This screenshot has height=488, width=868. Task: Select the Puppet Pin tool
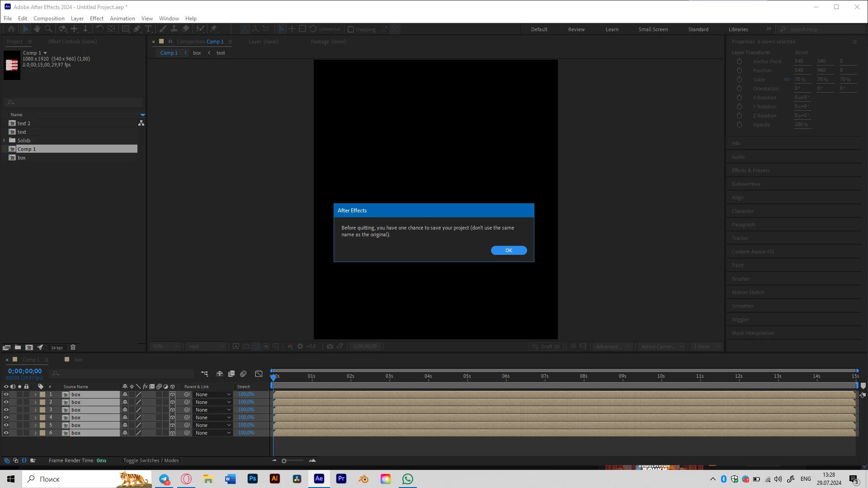pos(214,29)
